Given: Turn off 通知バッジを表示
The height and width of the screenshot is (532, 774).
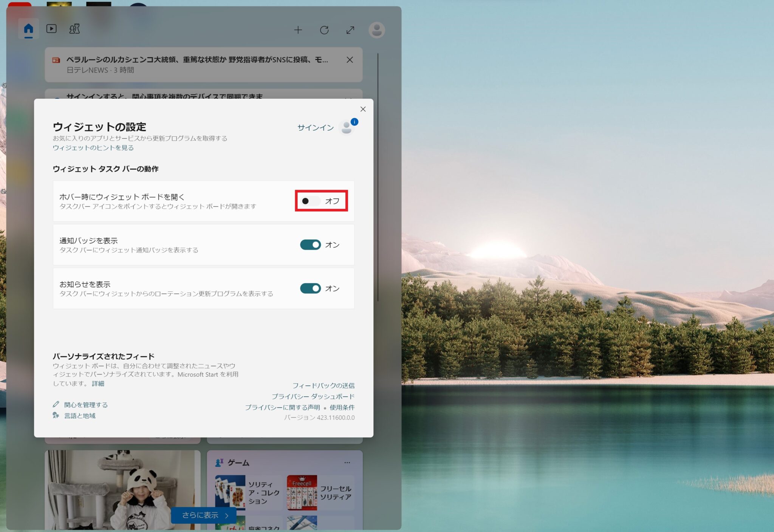Looking at the screenshot, I should click(x=310, y=244).
